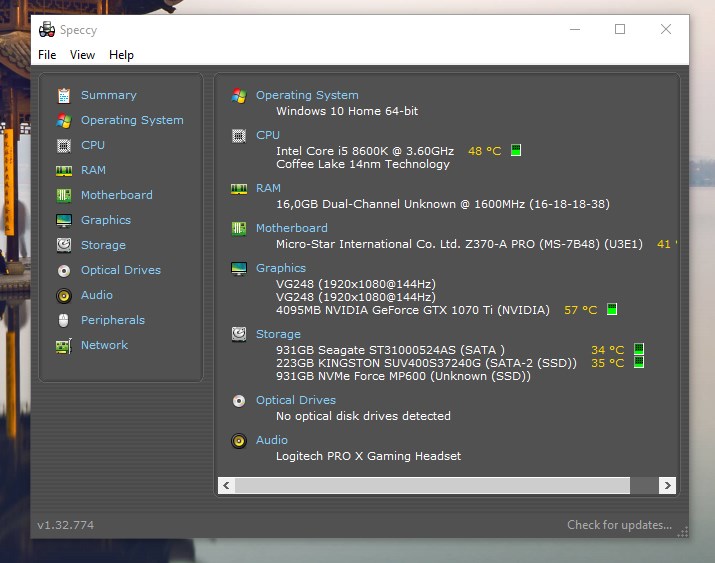Viewport: 715px width, 563px height.
Task: Select the Peripherals mouse icon in sidebar
Action: coord(64,320)
